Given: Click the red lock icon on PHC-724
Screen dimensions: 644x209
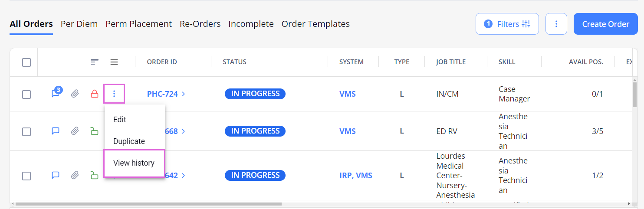Looking at the screenshot, I should click(95, 94).
